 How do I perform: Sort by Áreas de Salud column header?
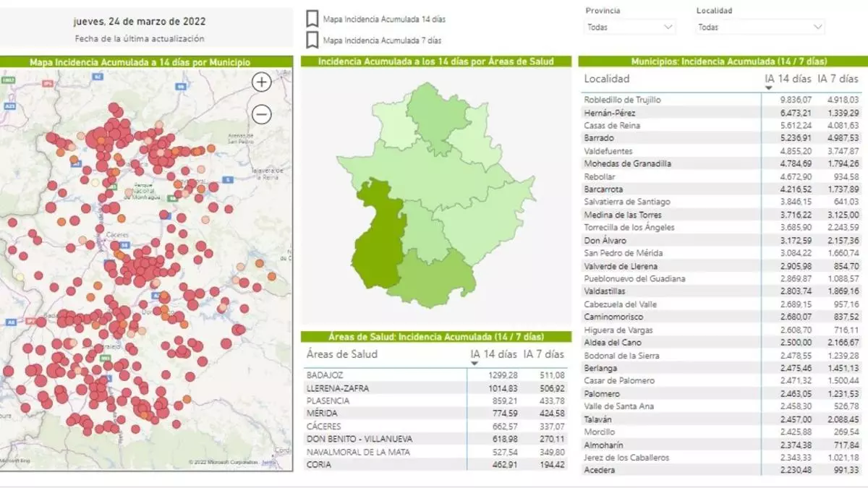click(x=341, y=354)
